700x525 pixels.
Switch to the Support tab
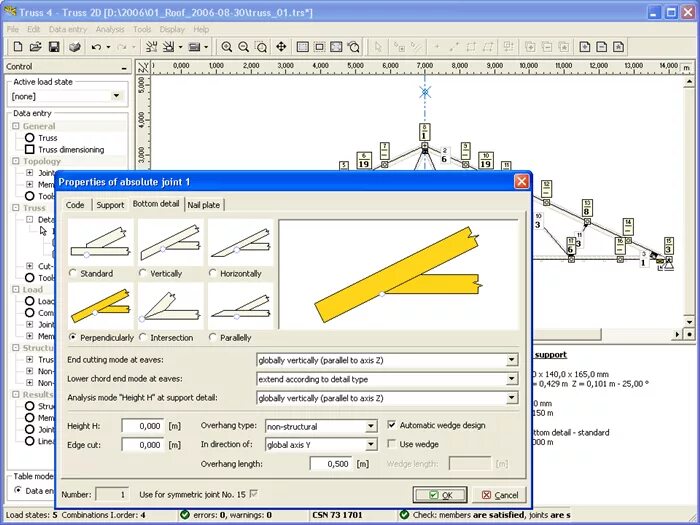(110, 205)
